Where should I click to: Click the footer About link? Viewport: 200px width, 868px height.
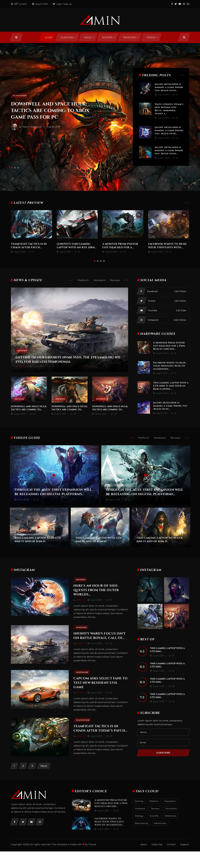[143, 844]
